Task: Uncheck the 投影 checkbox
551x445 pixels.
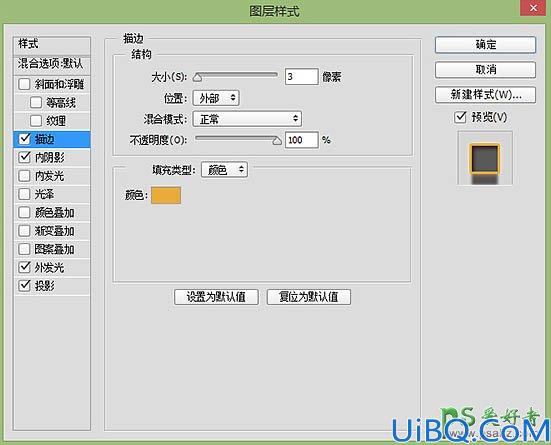Action: tap(24, 285)
